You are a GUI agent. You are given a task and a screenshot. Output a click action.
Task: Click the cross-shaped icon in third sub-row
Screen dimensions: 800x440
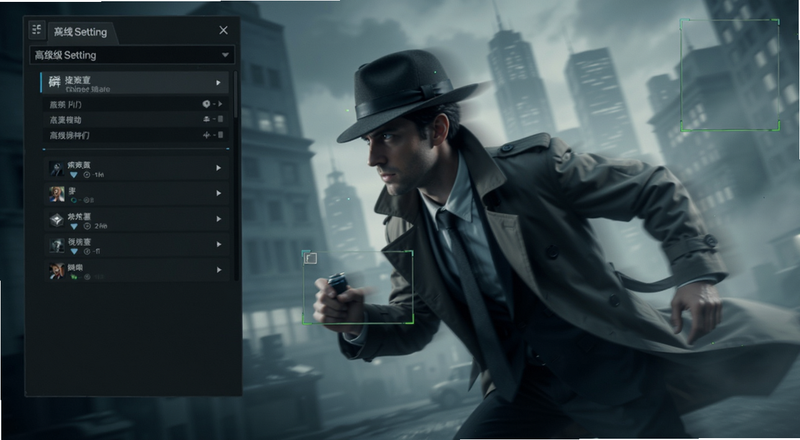tap(207, 135)
